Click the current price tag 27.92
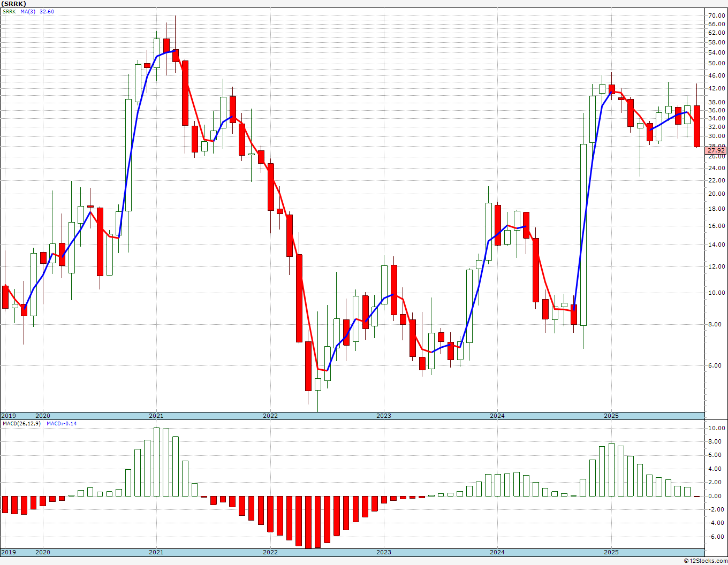 716,151
